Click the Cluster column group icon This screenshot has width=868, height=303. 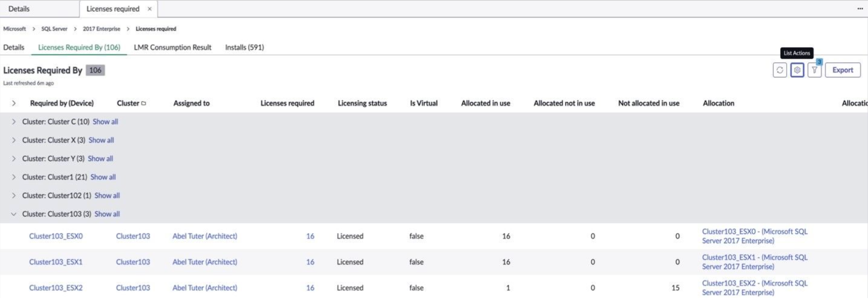[x=144, y=103]
